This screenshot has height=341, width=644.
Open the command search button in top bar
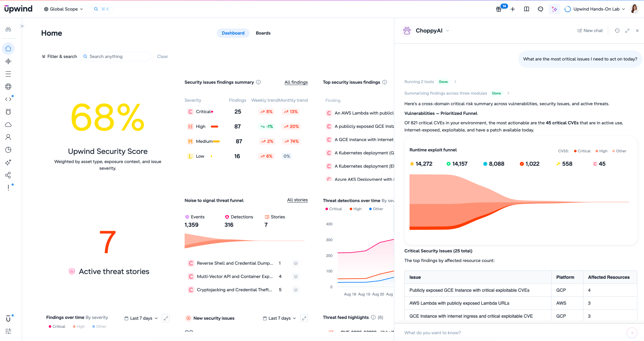point(102,9)
